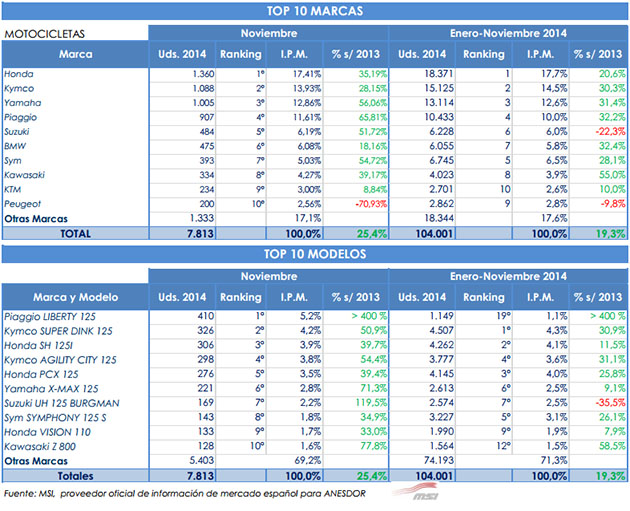Select the Yamaha brand row name
The height and width of the screenshot is (511, 630).
tap(22, 103)
